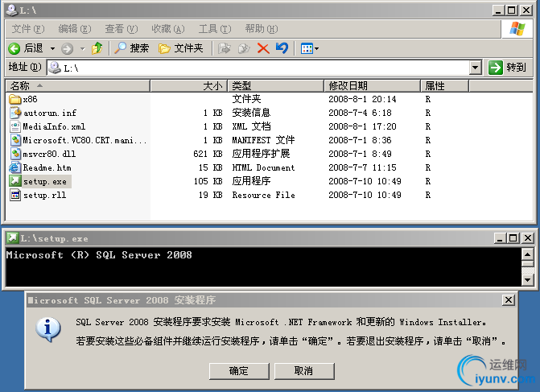Image resolution: width=540 pixels, height=392 pixels.
Task: Click the 取消 button in installer dialog
Action: pyautogui.click(x=304, y=371)
